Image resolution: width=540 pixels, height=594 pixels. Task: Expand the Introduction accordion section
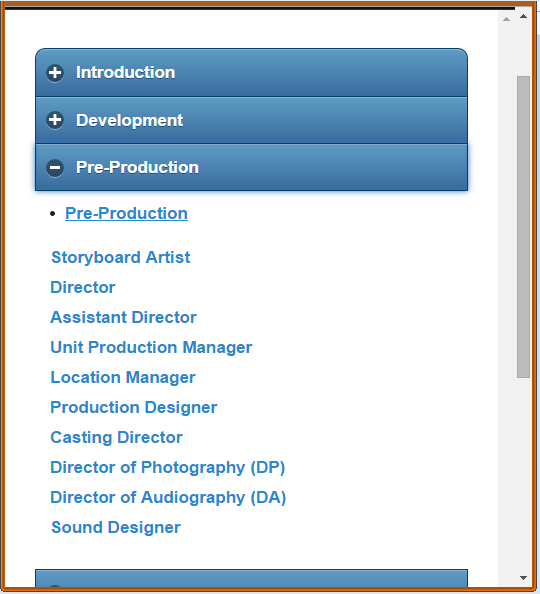pos(251,72)
